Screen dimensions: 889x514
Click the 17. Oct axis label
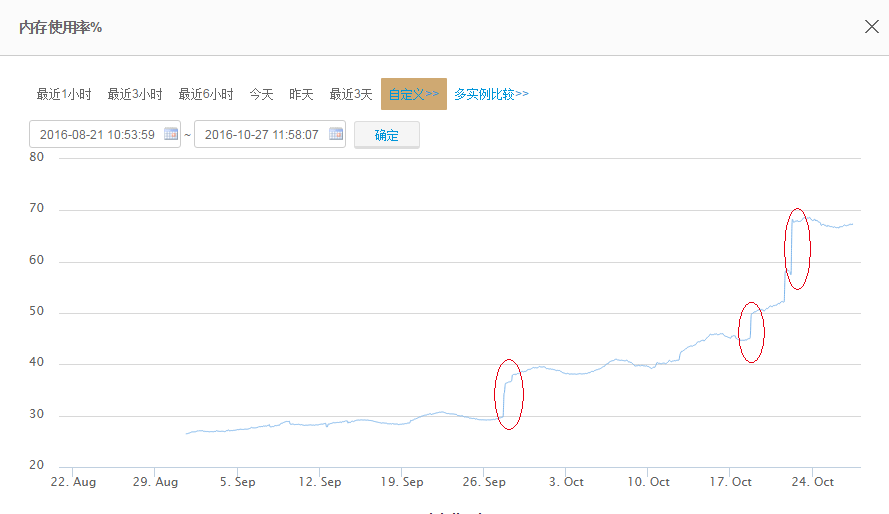730,482
